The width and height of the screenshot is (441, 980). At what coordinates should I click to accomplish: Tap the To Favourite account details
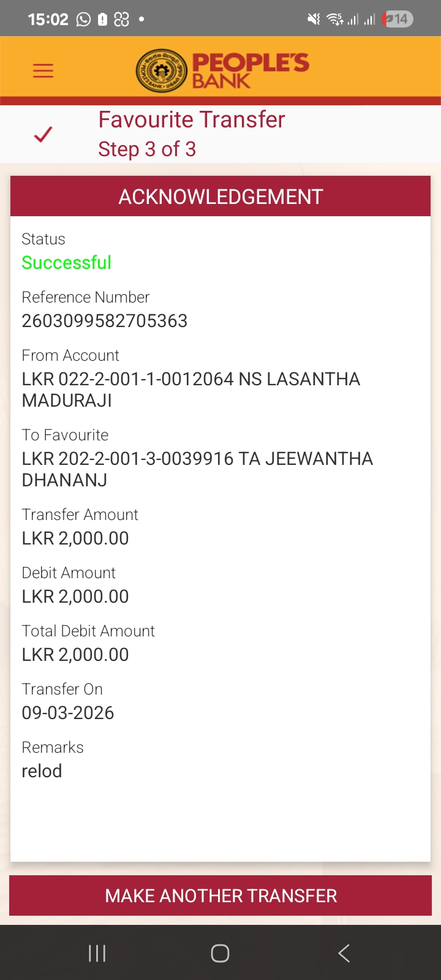[197, 469]
